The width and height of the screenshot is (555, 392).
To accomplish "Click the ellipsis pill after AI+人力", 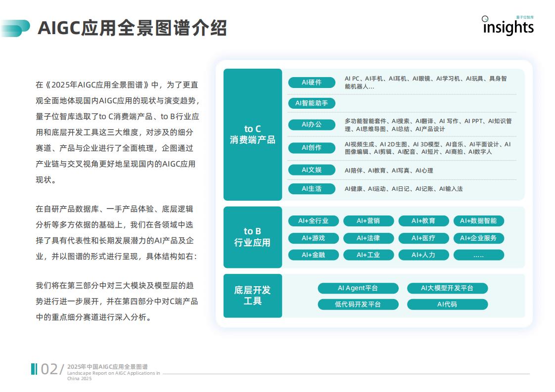I will [478, 255].
